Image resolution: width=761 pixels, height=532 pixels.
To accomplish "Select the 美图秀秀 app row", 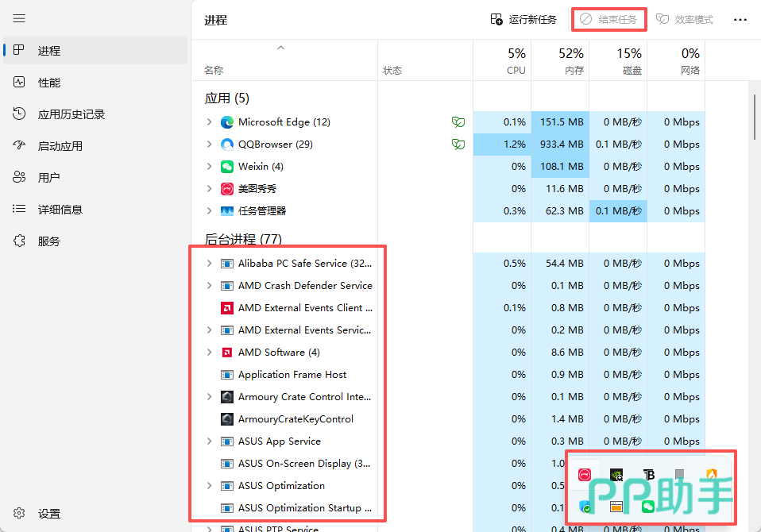I will pyautogui.click(x=257, y=189).
